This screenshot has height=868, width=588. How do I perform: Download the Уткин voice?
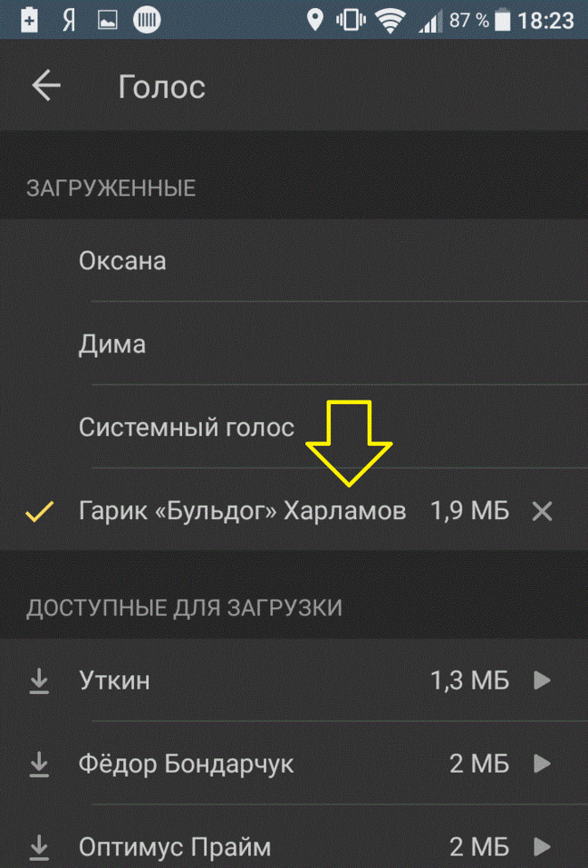click(38, 681)
